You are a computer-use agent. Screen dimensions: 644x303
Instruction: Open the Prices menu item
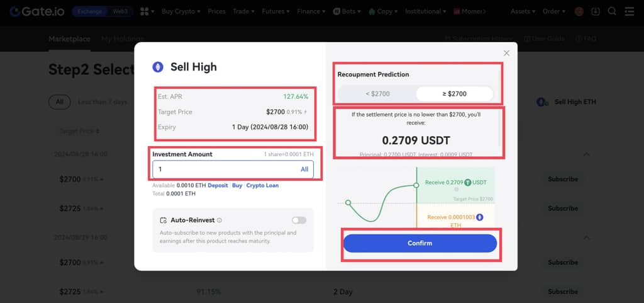(216, 11)
